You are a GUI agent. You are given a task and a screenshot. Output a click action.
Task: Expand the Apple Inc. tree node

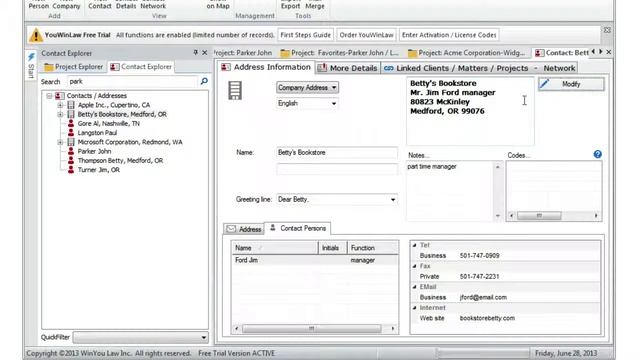point(60,105)
